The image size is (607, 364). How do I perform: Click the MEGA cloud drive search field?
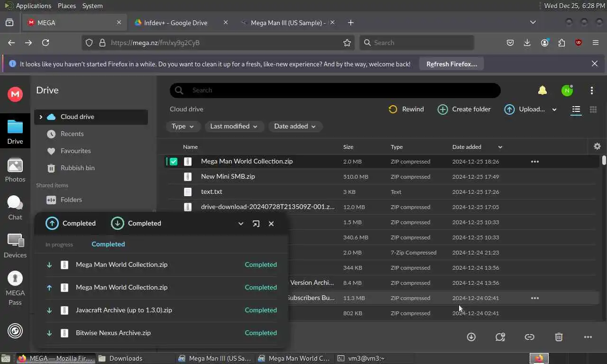[335, 90]
